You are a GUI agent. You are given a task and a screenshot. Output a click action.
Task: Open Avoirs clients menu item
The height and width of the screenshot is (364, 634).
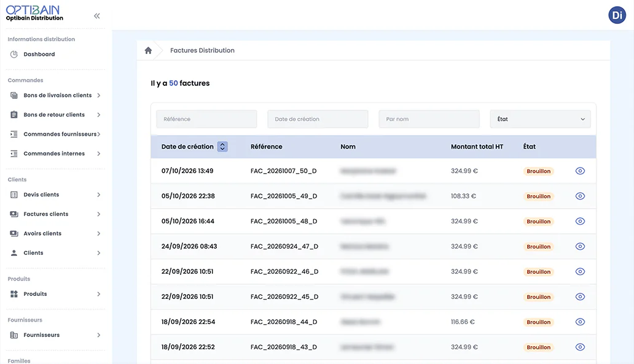(42, 233)
